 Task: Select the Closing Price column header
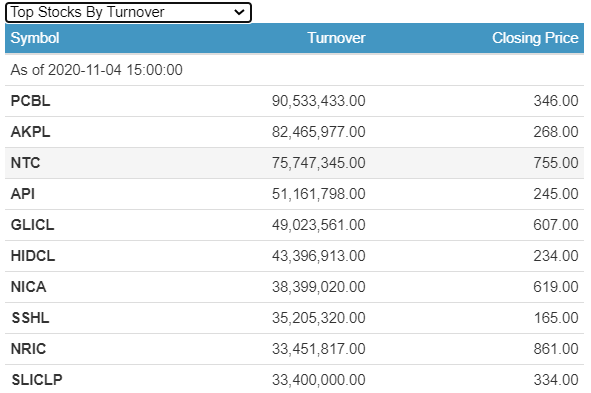535,38
